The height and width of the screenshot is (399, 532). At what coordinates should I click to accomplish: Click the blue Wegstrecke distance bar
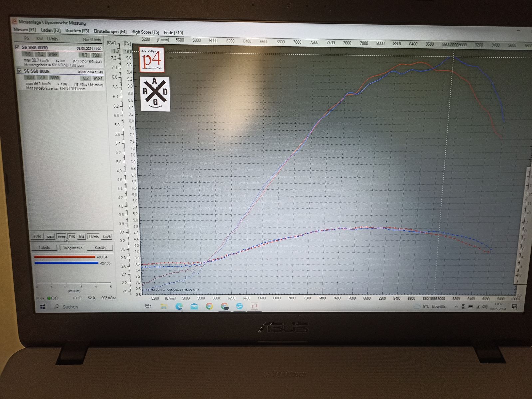[x=66, y=263]
